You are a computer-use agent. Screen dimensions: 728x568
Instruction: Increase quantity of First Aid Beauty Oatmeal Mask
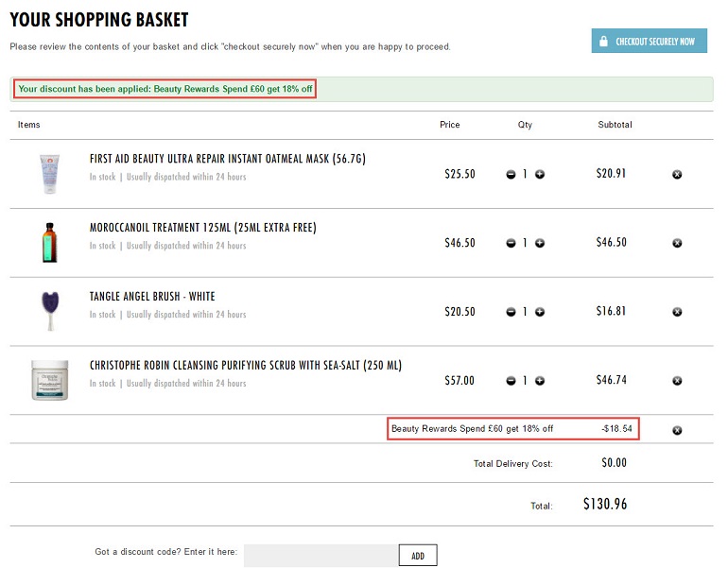pos(540,175)
